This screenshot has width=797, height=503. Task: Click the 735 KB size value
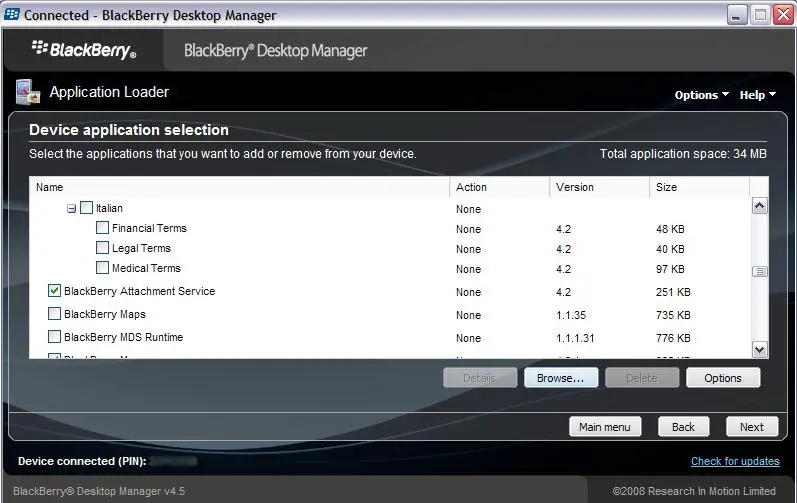[673, 315]
